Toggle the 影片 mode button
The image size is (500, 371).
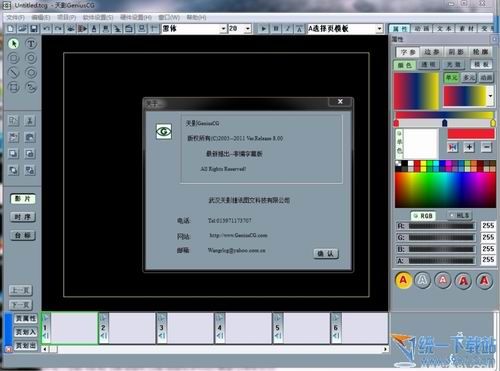click(23, 199)
